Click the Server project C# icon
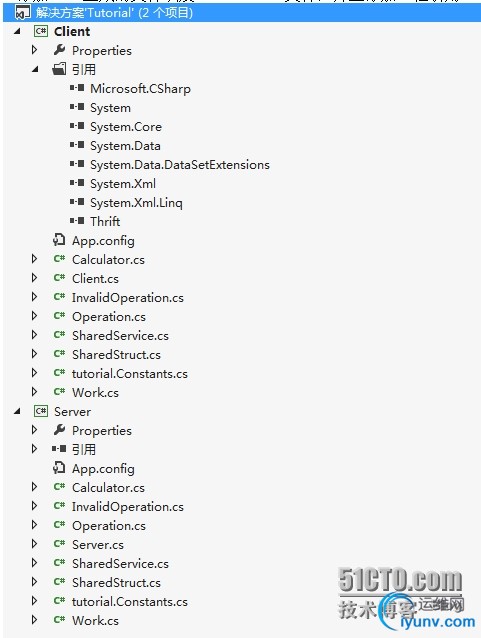The height and width of the screenshot is (638, 481). coord(41,411)
